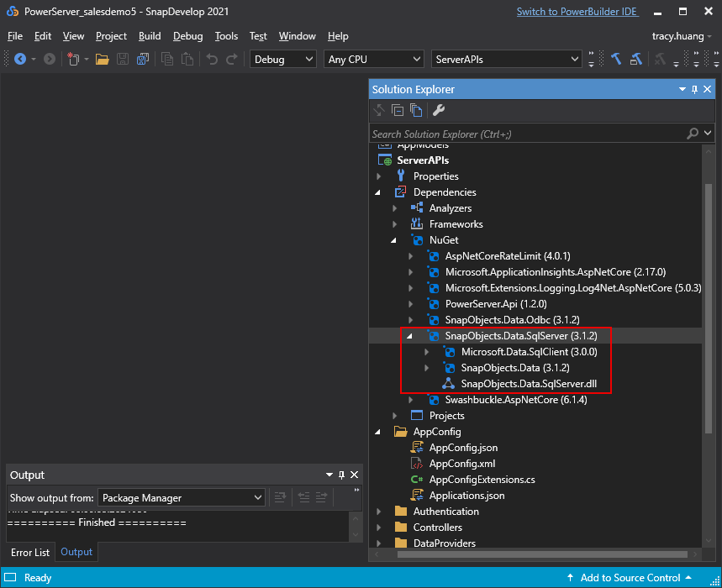The image size is (722, 588).
Task: Click the Save toolbar icon
Action: click(x=123, y=59)
